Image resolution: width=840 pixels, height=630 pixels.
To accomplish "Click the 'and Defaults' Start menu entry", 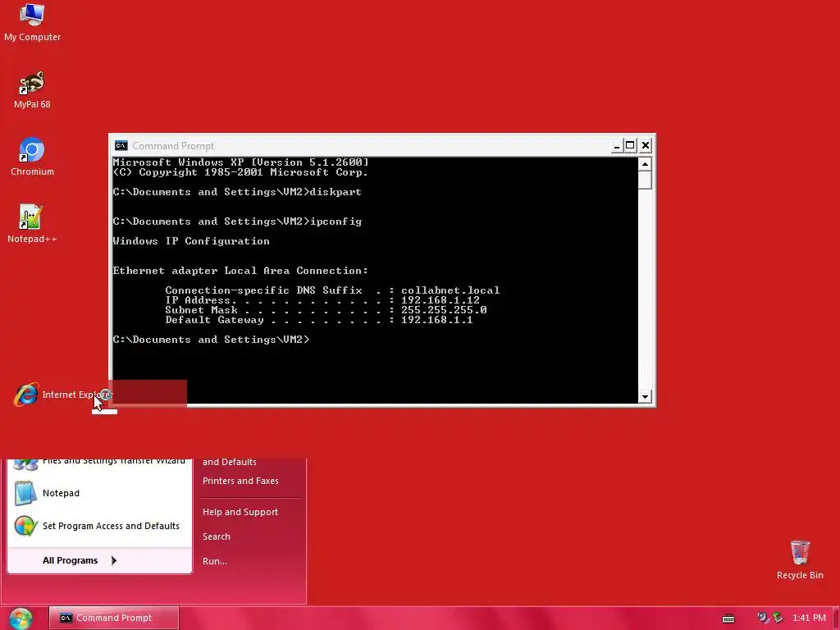I will [230, 462].
